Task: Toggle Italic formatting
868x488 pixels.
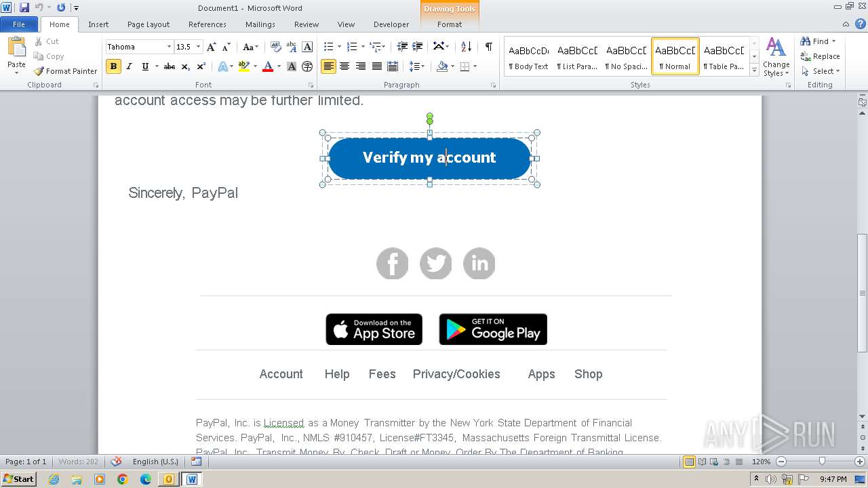Action: [130, 66]
